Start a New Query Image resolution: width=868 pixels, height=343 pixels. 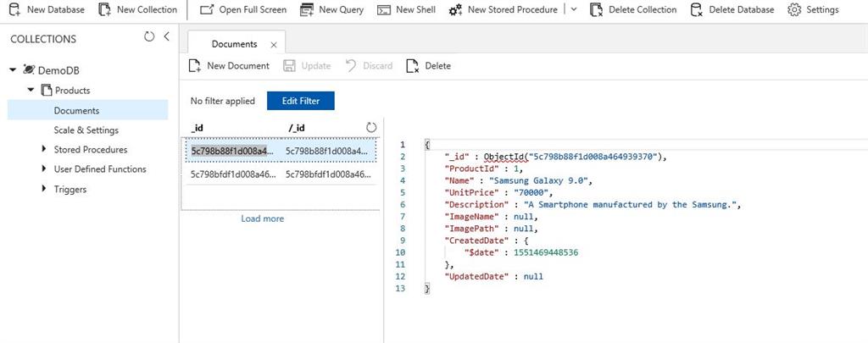[331, 9]
